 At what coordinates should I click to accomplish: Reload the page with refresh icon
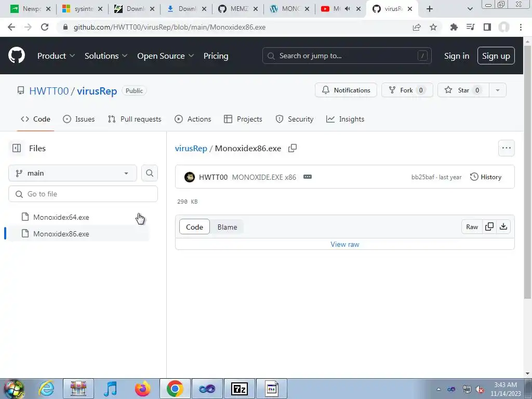[x=45, y=27]
